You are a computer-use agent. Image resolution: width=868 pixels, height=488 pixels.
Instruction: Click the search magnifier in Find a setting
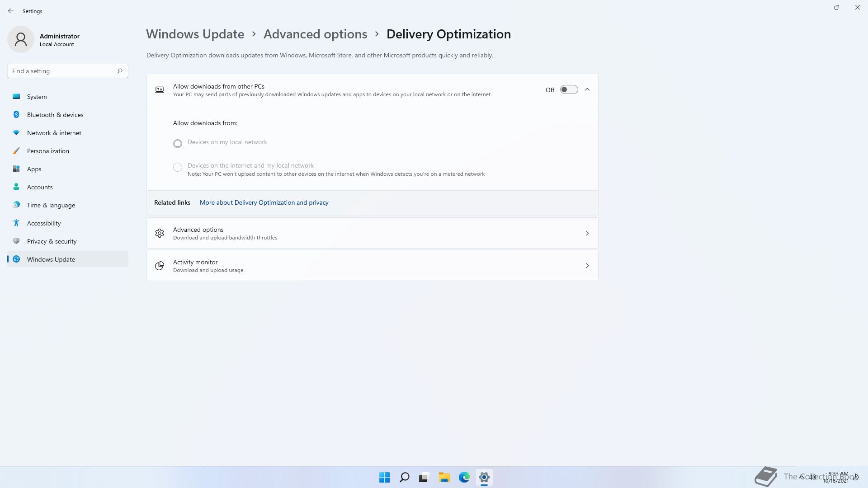pos(120,71)
